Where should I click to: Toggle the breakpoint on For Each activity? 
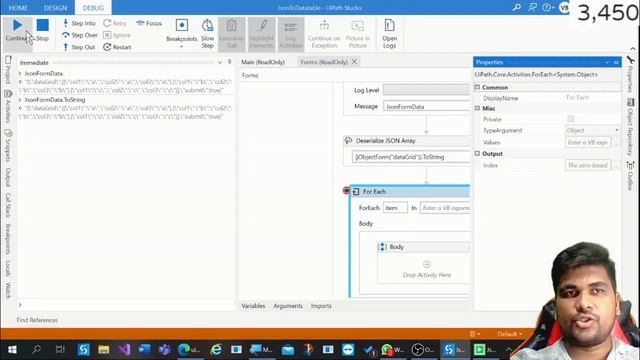point(347,191)
